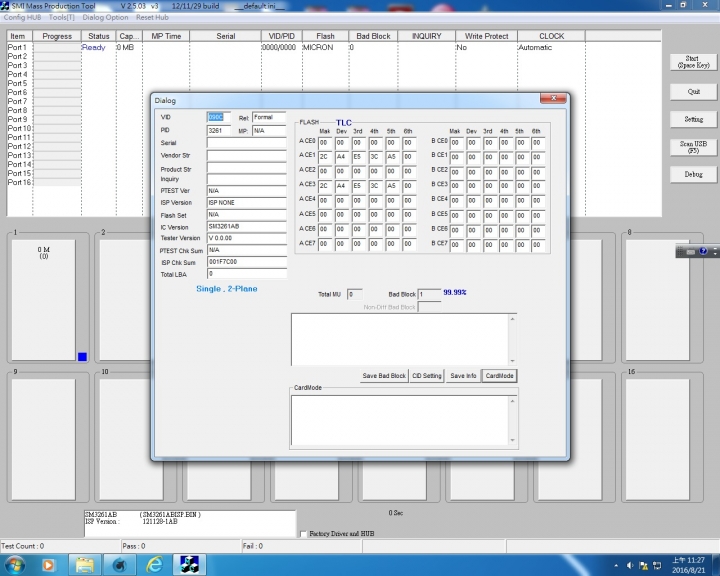Click the Scan USB (F5) button
This screenshot has width=720, height=576.
click(693, 147)
